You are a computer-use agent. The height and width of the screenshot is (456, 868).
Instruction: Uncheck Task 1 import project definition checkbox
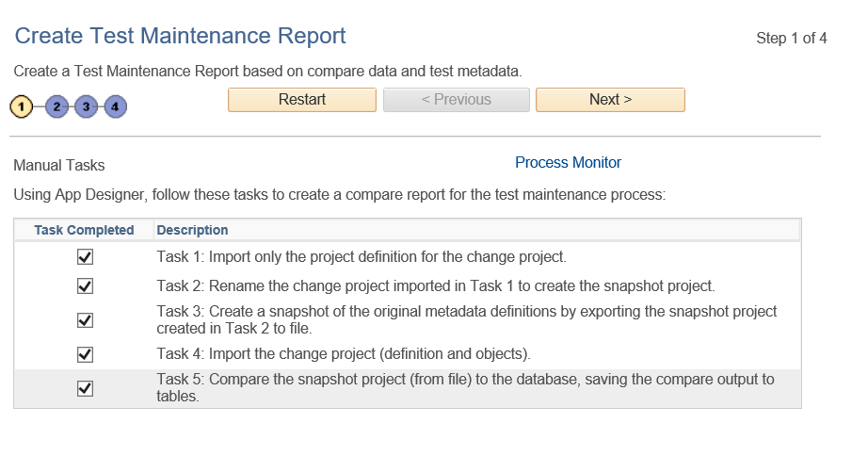[85, 257]
